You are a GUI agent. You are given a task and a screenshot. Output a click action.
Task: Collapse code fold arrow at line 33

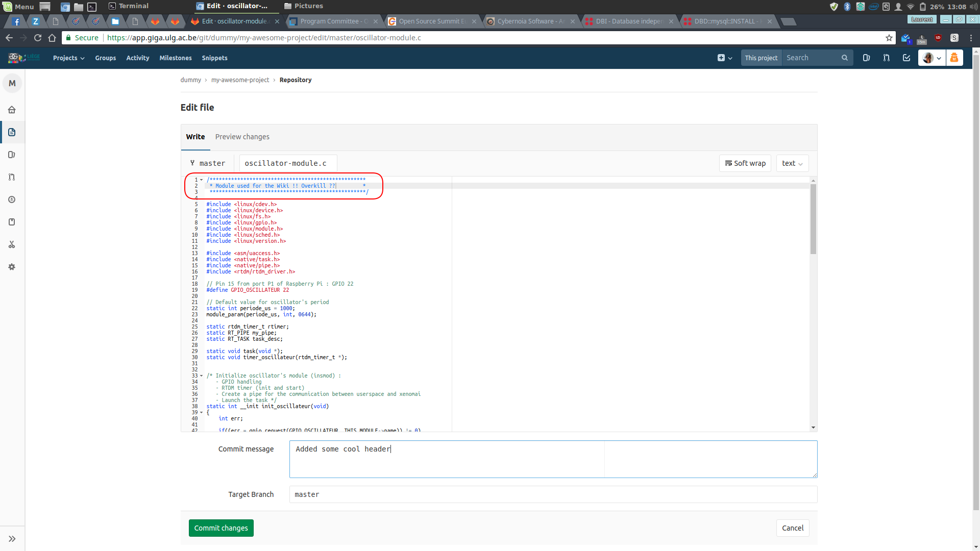pos(201,375)
